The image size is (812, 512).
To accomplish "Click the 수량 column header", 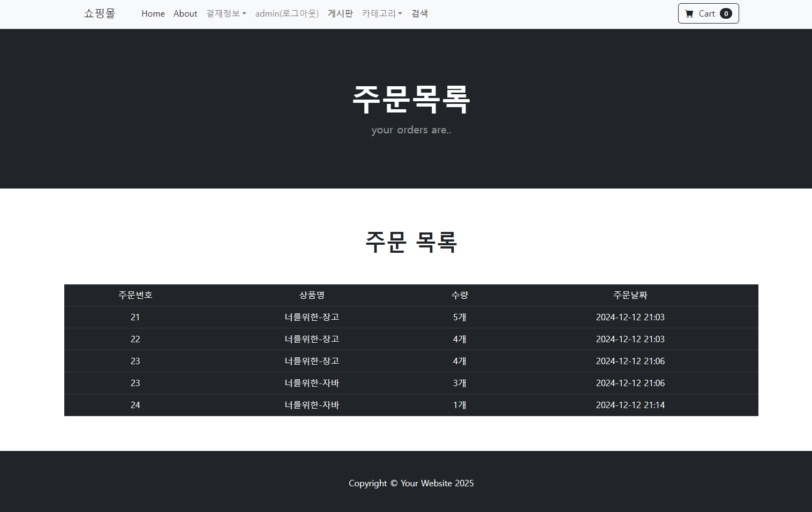I will (x=460, y=295).
